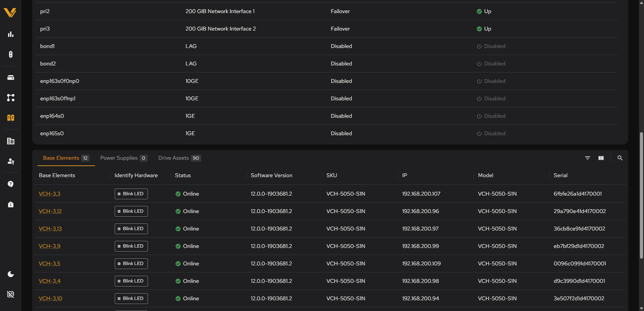Screen dimensions: 644x311
Task: Select the enp163s0f0np0 interface name
Action: pos(60,81)
